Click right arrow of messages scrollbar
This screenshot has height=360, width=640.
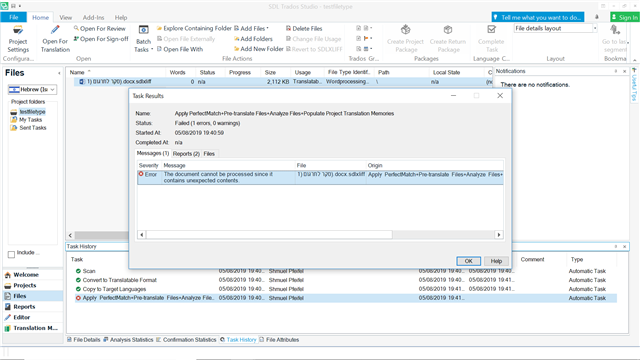[x=498, y=235]
